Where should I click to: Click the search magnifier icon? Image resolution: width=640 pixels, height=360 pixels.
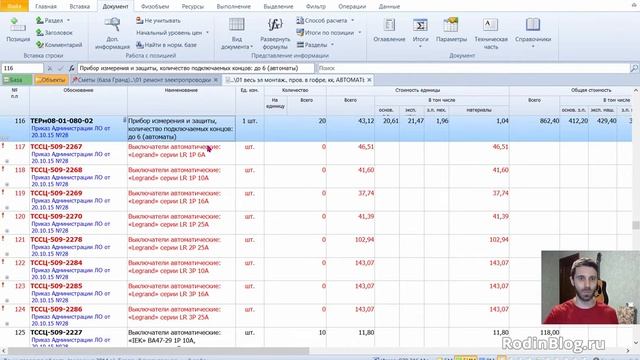pos(634,68)
